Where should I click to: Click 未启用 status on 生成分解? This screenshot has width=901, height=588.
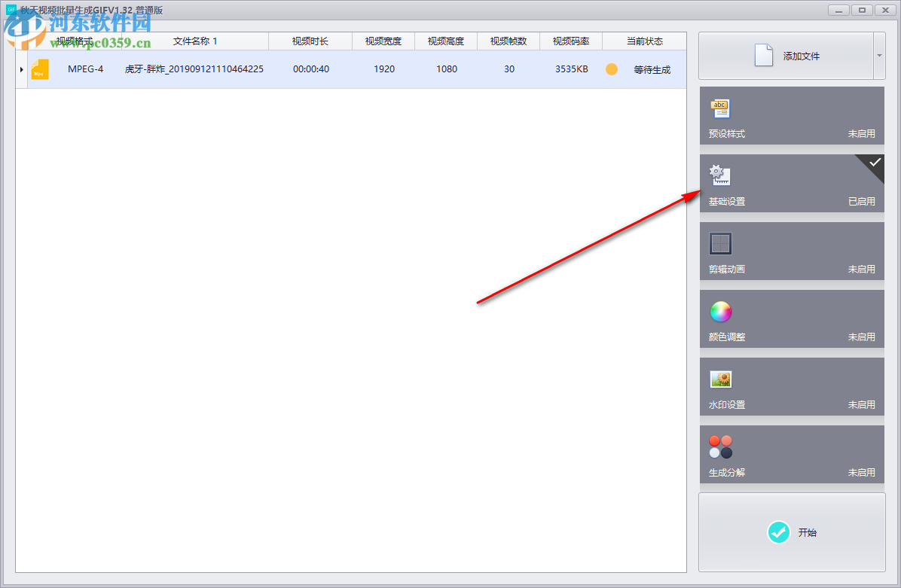click(861, 473)
